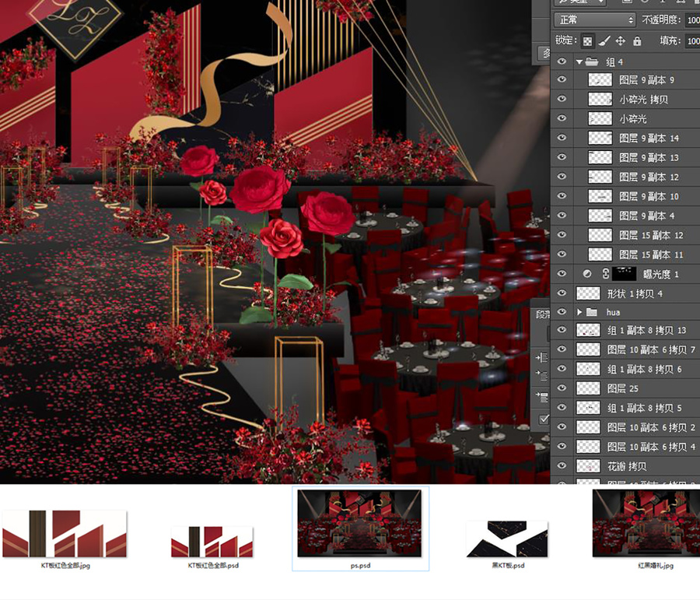Select the 红黑婚礼.jpg file thumbnail
700x600 pixels.
pyautogui.click(x=646, y=523)
